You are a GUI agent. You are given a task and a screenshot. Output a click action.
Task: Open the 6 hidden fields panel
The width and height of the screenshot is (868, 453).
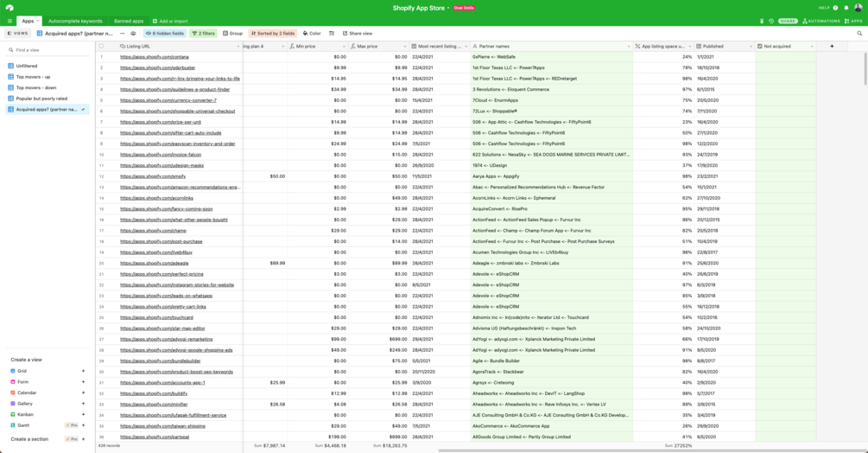[164, 33]
